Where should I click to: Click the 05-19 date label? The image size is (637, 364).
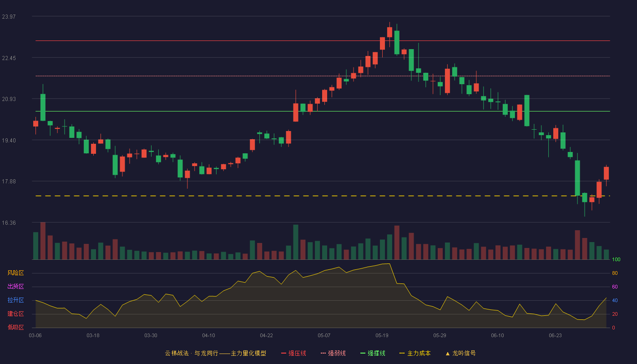382,335
